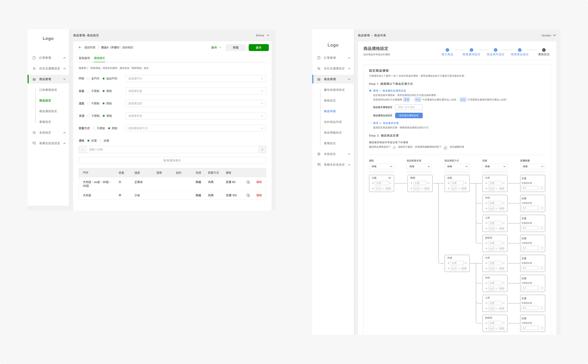Click the 客顧及訊息設定 message icon in Emma window

(x=34, y=143)
